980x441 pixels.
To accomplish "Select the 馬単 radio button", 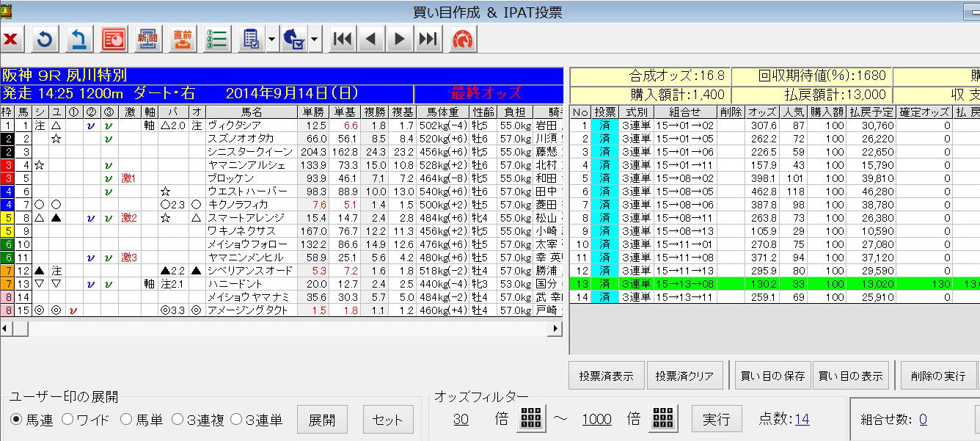I will (x=126, y=419).
